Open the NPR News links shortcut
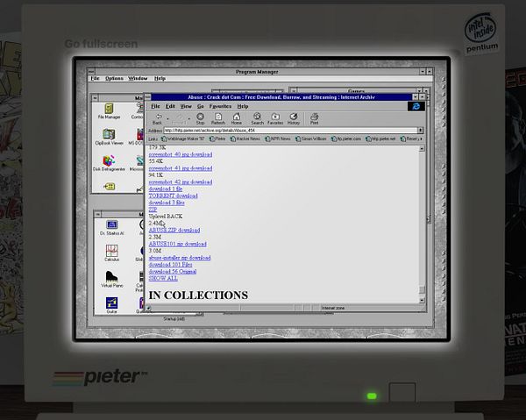Screen dimensions: 526x420 (x=278, y=139)
